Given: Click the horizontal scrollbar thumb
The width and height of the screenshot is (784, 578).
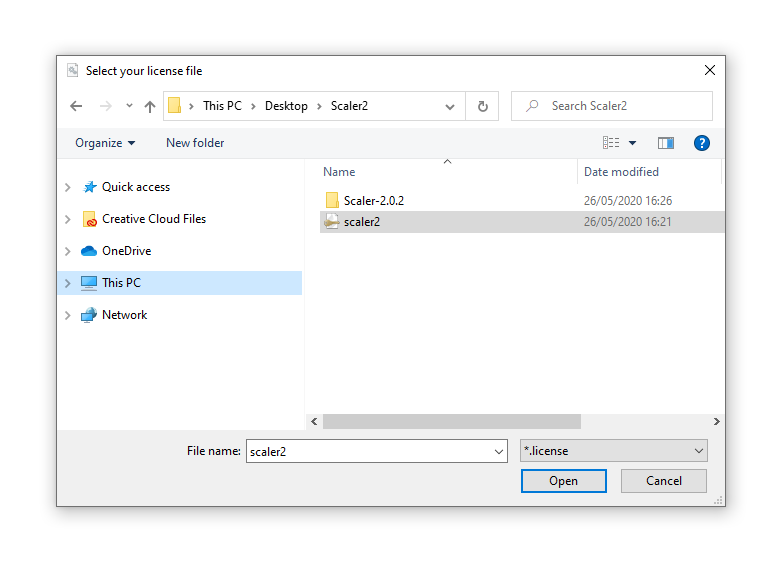Looking at the screenshot, I should (452, 422).
